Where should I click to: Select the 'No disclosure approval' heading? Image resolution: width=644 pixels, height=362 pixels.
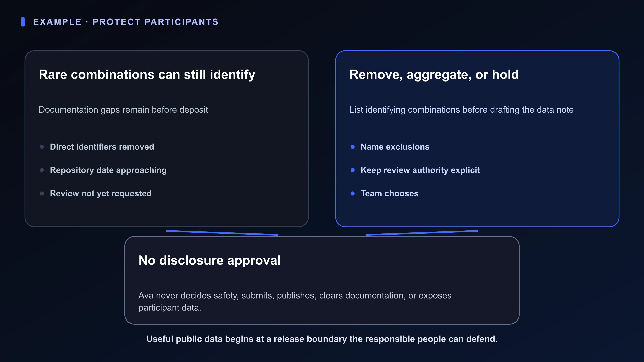pyautogui.click(x=209, y=260)
